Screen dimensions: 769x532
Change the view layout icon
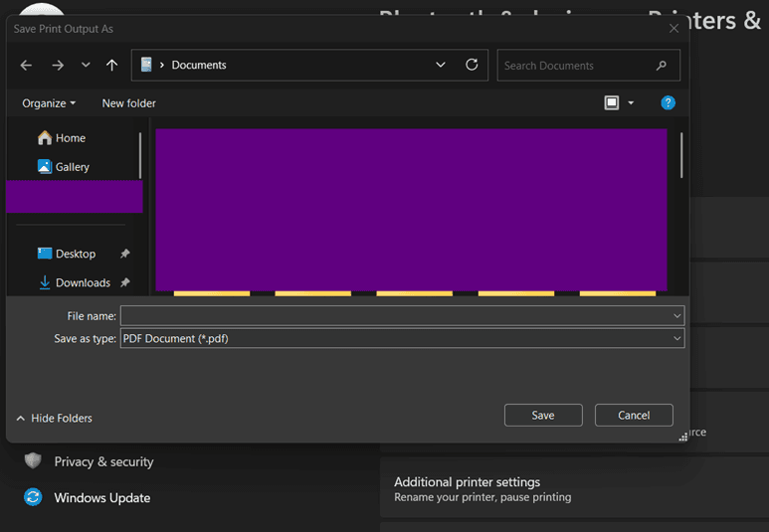(612, 103)
